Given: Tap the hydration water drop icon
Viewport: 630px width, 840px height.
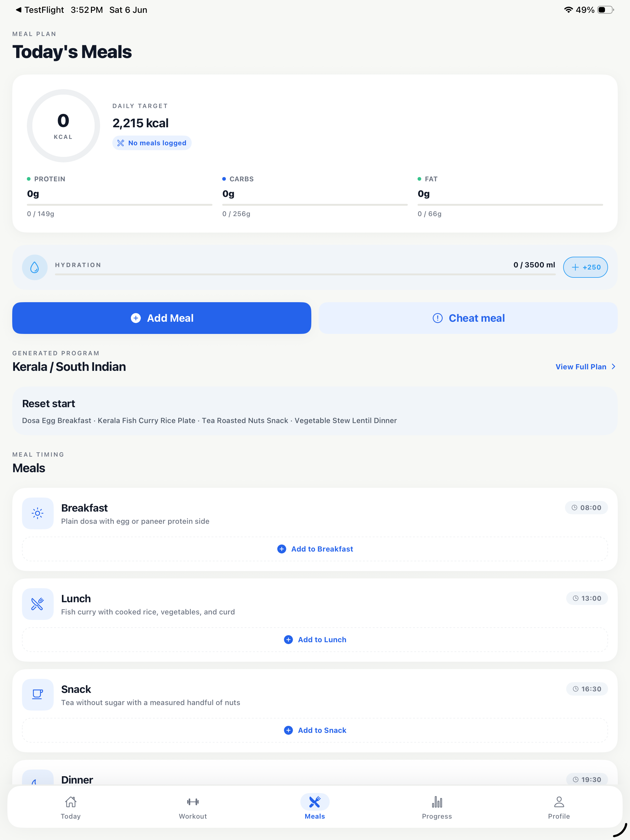Looking at the screenshot, I should point(34,267).
